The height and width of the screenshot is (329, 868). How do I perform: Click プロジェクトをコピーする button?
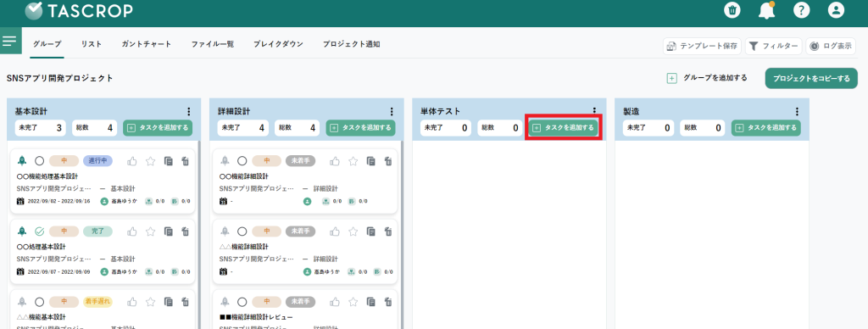coord(811,79)
